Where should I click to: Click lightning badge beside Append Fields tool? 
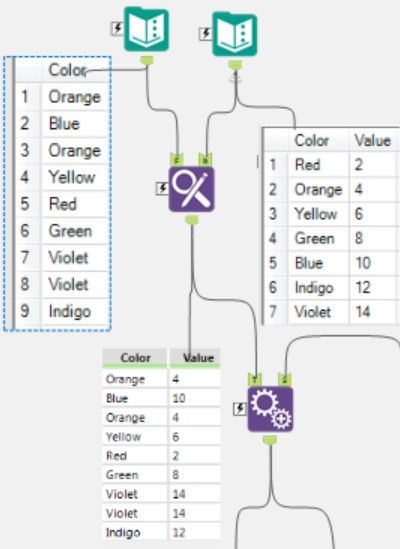(240, 409)
